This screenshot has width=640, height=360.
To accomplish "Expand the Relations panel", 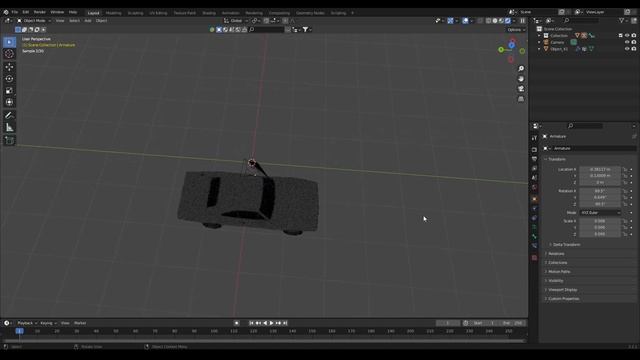I will pos(556,253).
